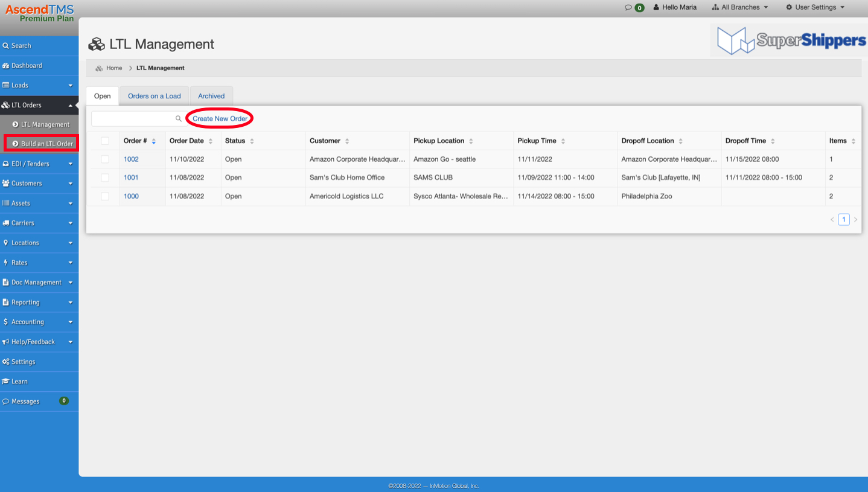The image size is (868, 492).
Task: Open order 1002 link
Action: click(x=131, y=159)
